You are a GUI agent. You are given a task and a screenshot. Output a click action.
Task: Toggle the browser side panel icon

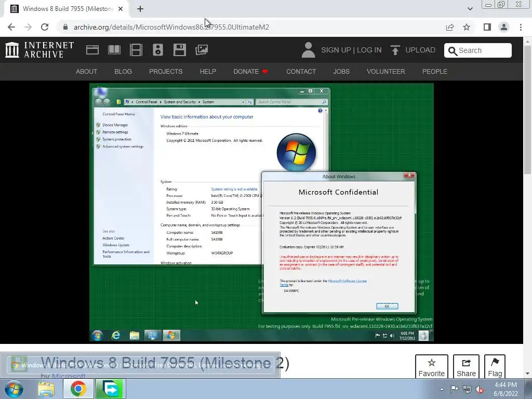487,27
